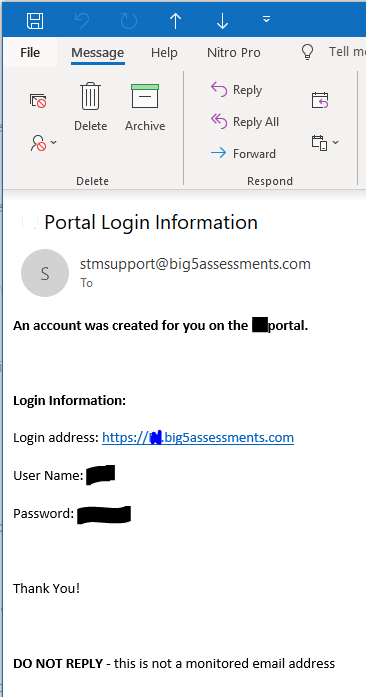Viewport: 366px width, 697px height.
Task: Click the Save icon in quick access toolbar
Action: coord(35,21)
